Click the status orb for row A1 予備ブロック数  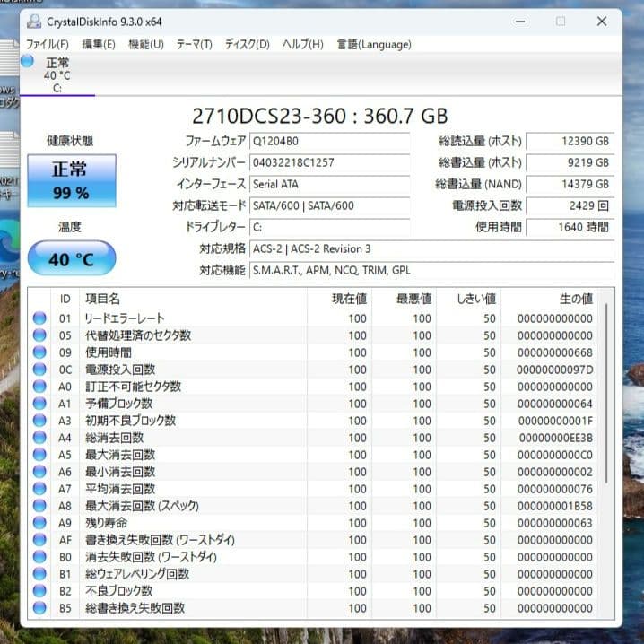pos(39,404)
